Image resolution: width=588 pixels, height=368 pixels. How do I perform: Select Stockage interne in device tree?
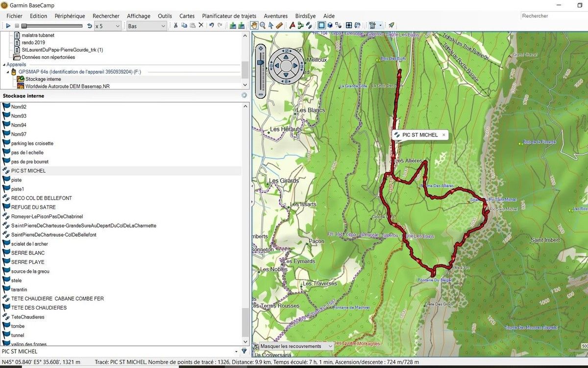[x=43, y=79]
